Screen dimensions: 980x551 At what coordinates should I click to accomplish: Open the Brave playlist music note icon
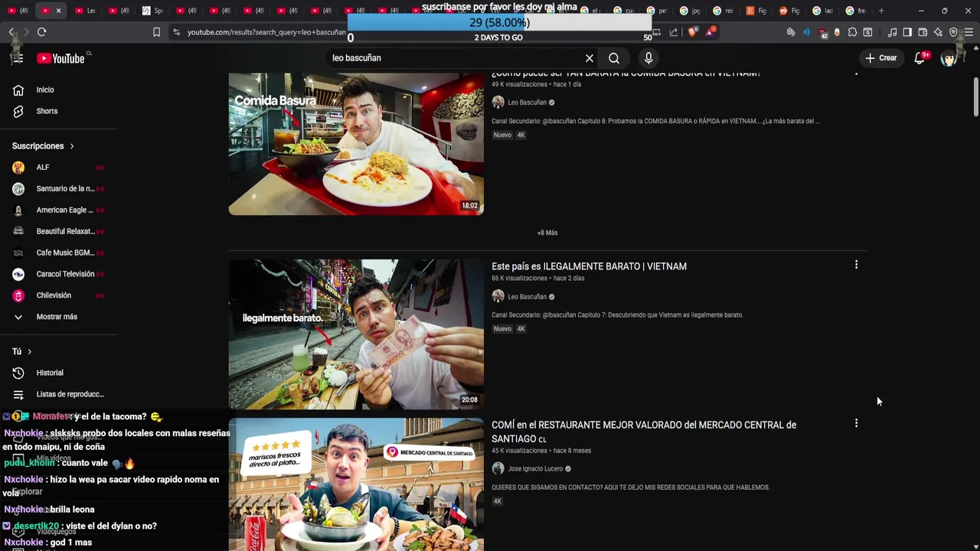[892, 32]
